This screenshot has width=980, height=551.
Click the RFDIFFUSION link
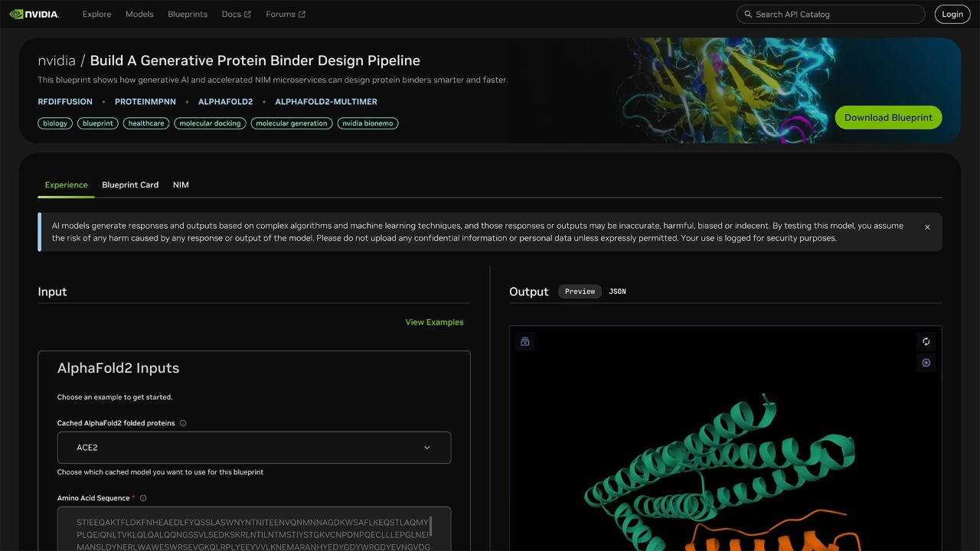65,101
